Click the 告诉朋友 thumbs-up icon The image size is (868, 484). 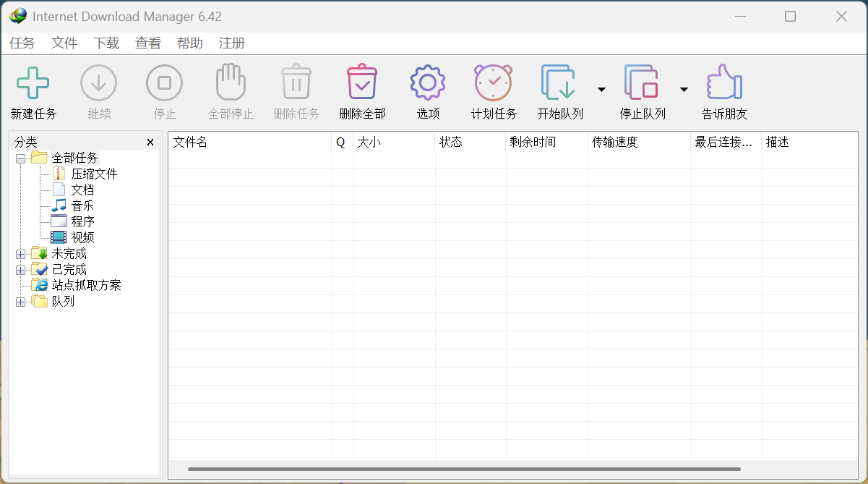pos(724,82)
